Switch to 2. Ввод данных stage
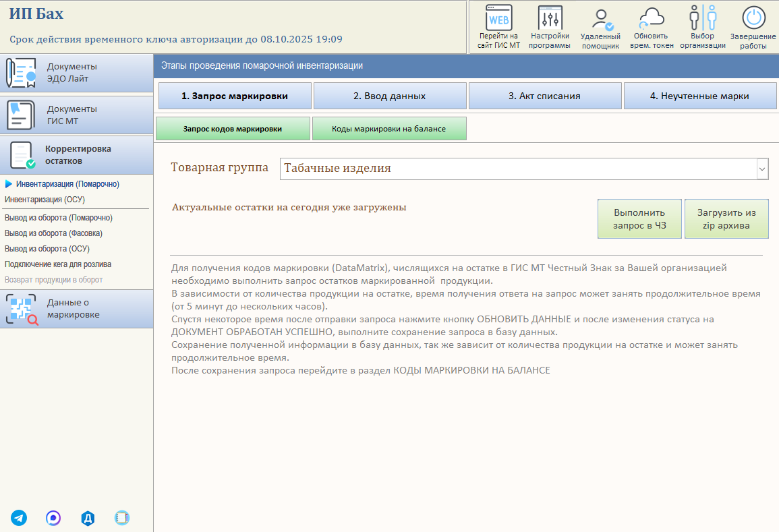Image resolution: width=779 pixels, height=532 pixels. 390,96
